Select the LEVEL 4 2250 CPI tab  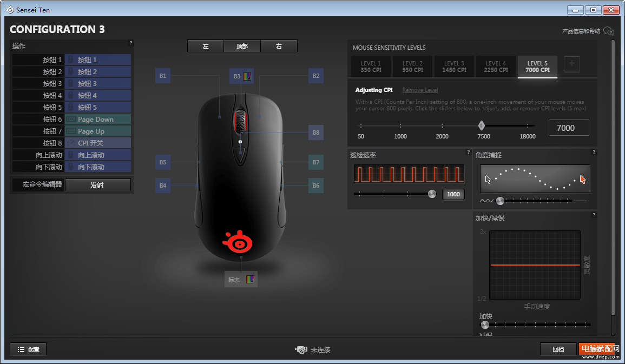coord(496,67)
